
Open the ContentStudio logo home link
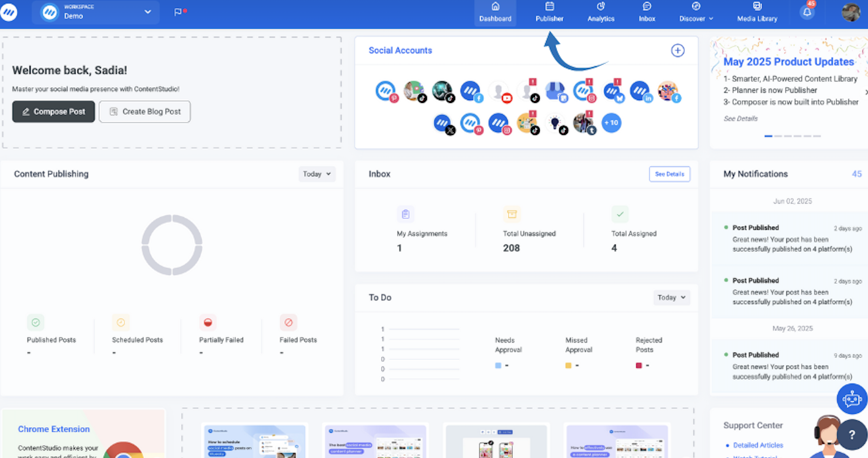click(8, 12)
